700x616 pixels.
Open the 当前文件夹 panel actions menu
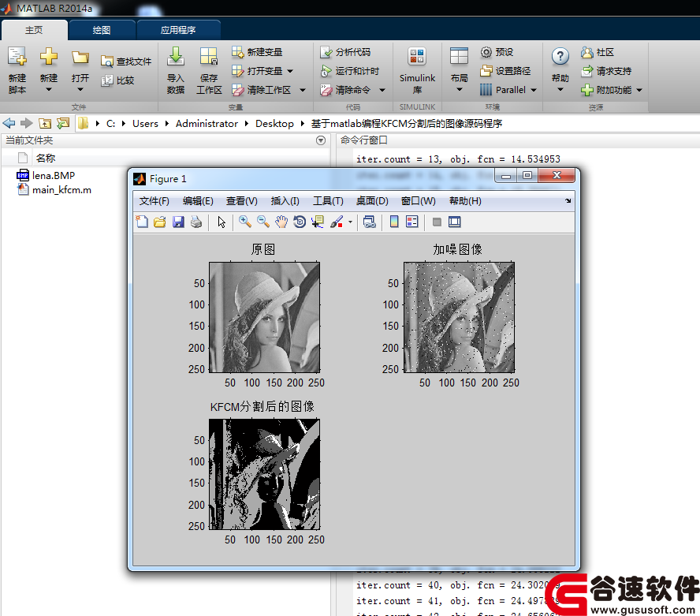[x=321, y=140]
